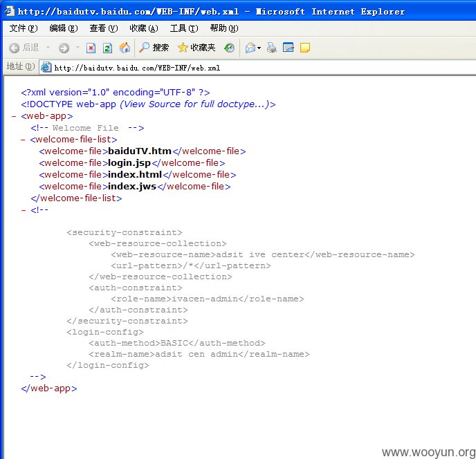
Task: Open the 查看(V) menu
Action: (104, 28)
